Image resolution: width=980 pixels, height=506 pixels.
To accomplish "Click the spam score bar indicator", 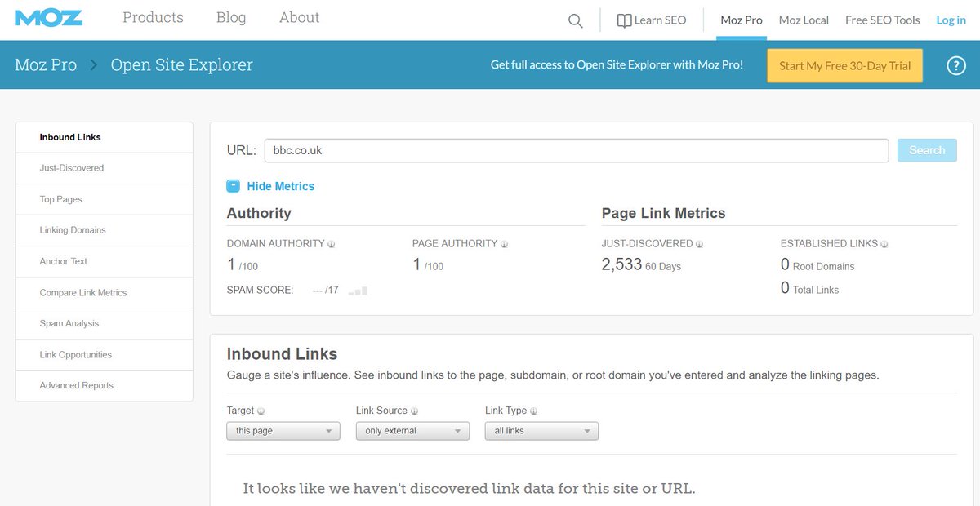I will 358,291.
